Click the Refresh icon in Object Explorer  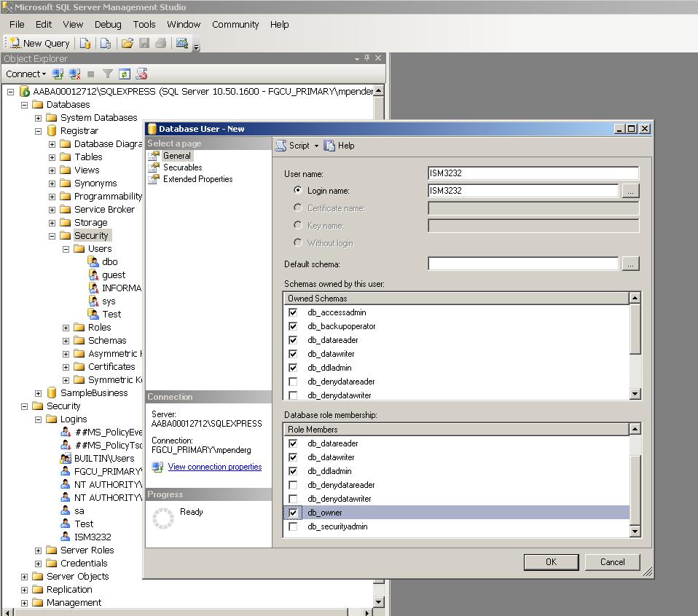124,74
